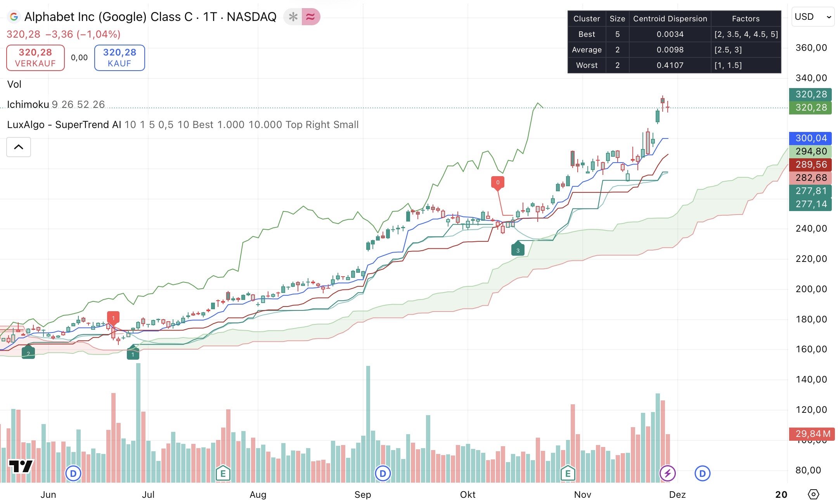The height and width of the screenshot is (504, 838).
Task: Click the purple lightning event icon
Action: [668, 473]
